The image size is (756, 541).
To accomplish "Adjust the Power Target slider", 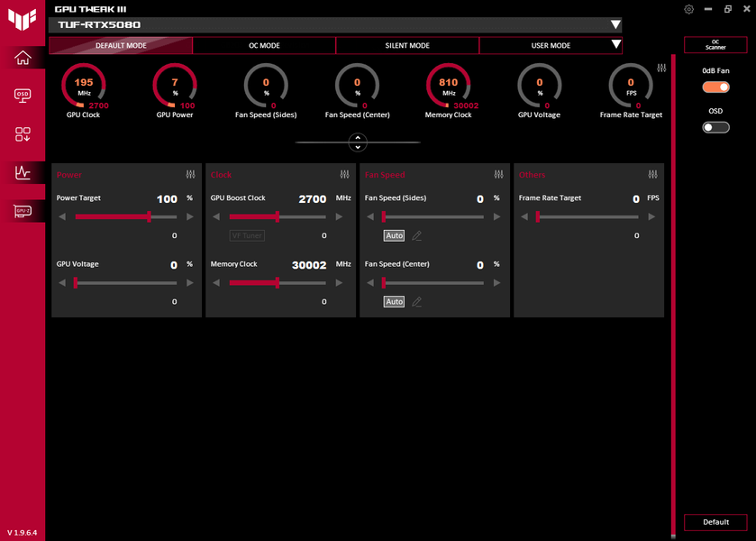I will click(126, 216).
